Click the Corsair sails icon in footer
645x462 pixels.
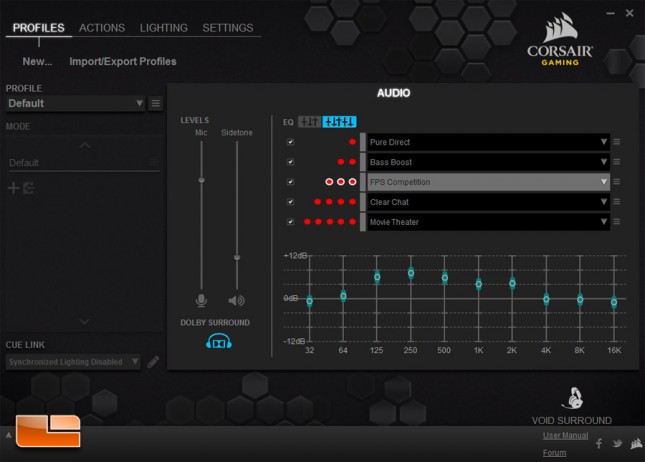coord(636,443)
